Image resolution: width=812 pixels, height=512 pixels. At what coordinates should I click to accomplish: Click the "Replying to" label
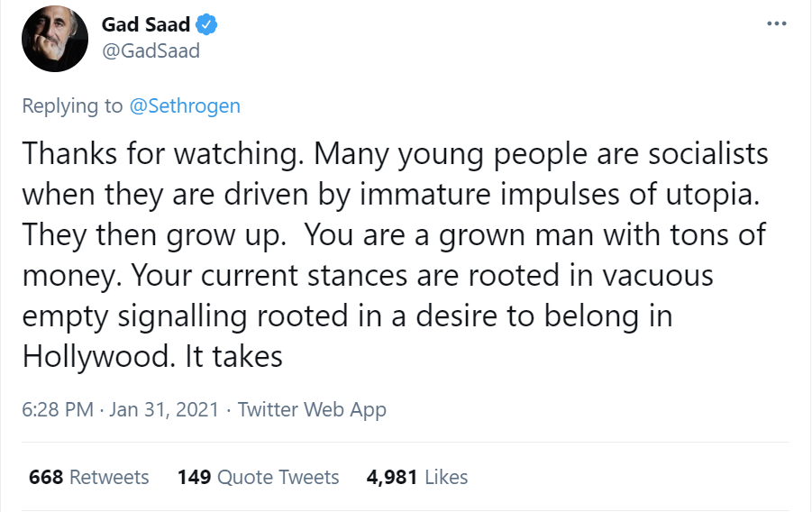(x=72, y=105)
